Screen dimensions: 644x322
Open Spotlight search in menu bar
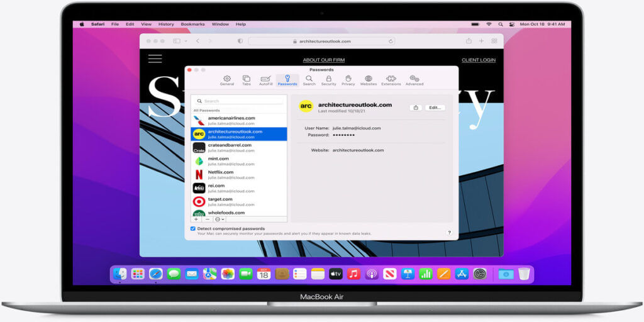click(x=500, y=25)
